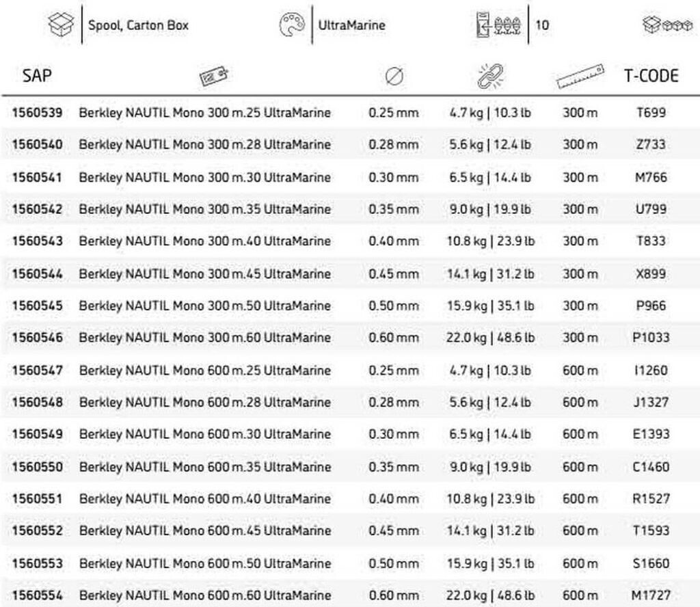Viewport: 700px width, 607px height.
Task: Click T-code X899
Action: [651, 274]
